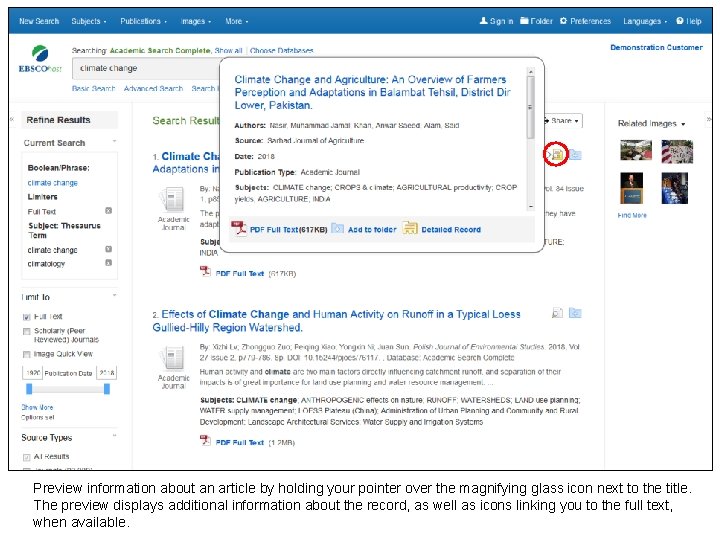Click the preview popup scrollbar up arrow
Screen dimensions: 720x540
[531, 72]
